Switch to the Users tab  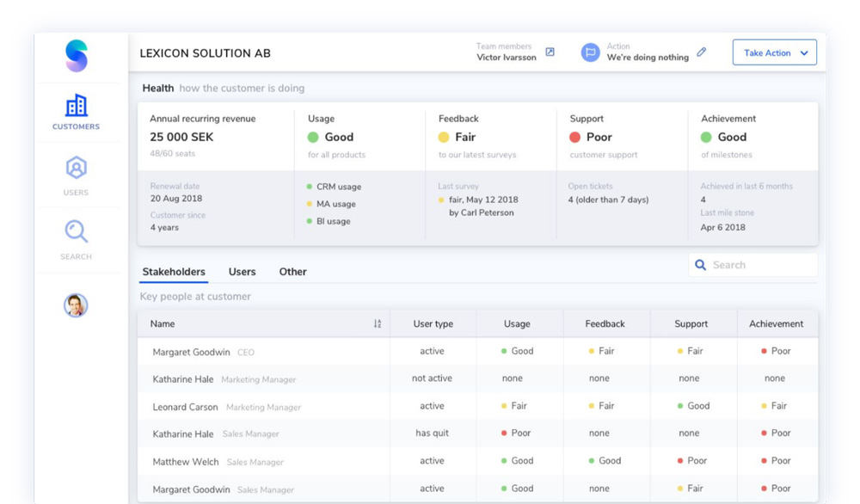242,272
